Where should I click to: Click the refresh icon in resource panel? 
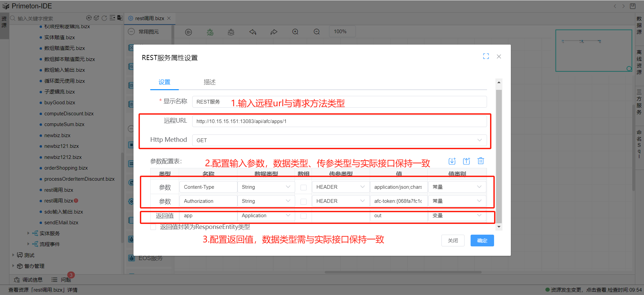104,18
